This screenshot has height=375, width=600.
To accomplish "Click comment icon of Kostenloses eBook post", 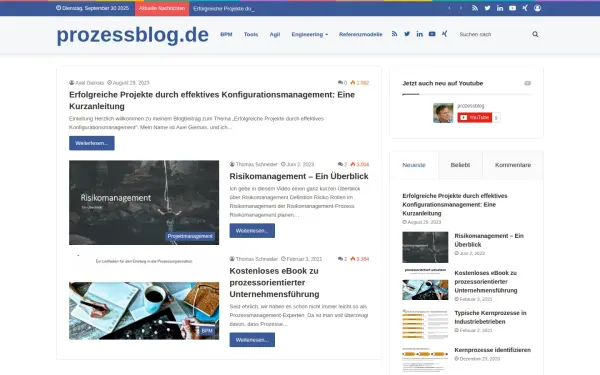I will (340, 259).
